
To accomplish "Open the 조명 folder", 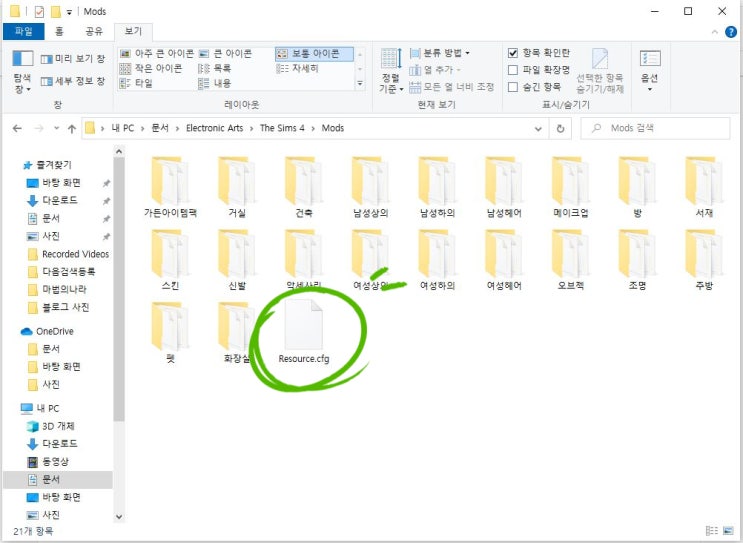I will click(637, 260).
